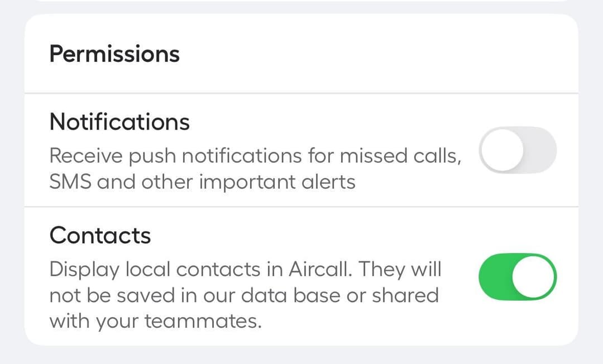The width and height of the screenshot is (603, 364).
Task: Click the 'SMS and other important alerts' line
Action: pos(202,182)
